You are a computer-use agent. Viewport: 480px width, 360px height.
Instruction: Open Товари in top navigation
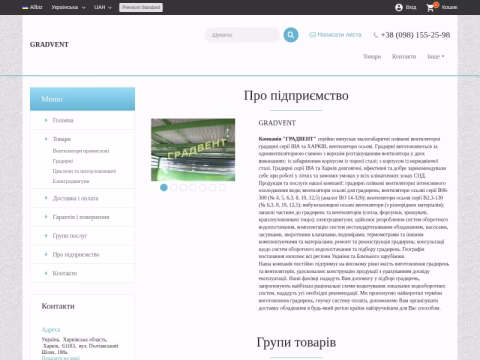pos(372,57)
